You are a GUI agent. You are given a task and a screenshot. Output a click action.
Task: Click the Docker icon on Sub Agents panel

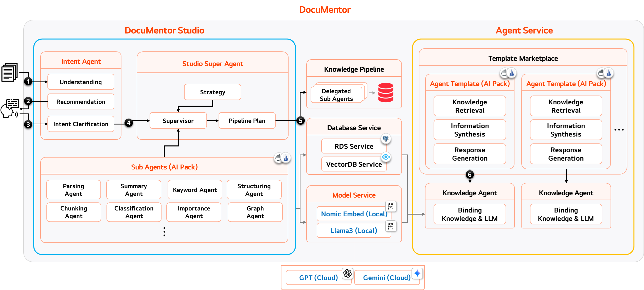278,158
